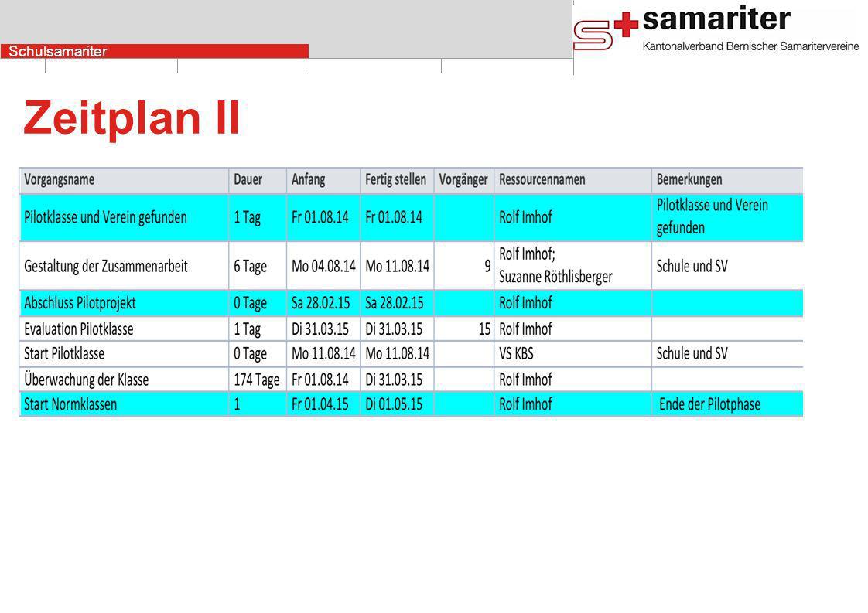Click the 'Sa 28.02.15' start date cell
Viewport: 868px width, 613px height.
[323, 303]
